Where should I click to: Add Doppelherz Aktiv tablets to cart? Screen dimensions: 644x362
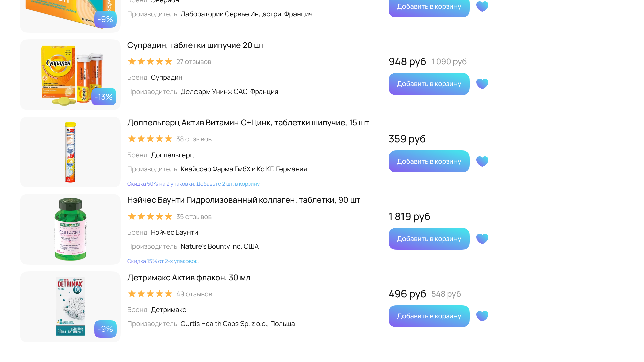pos(429,161)
